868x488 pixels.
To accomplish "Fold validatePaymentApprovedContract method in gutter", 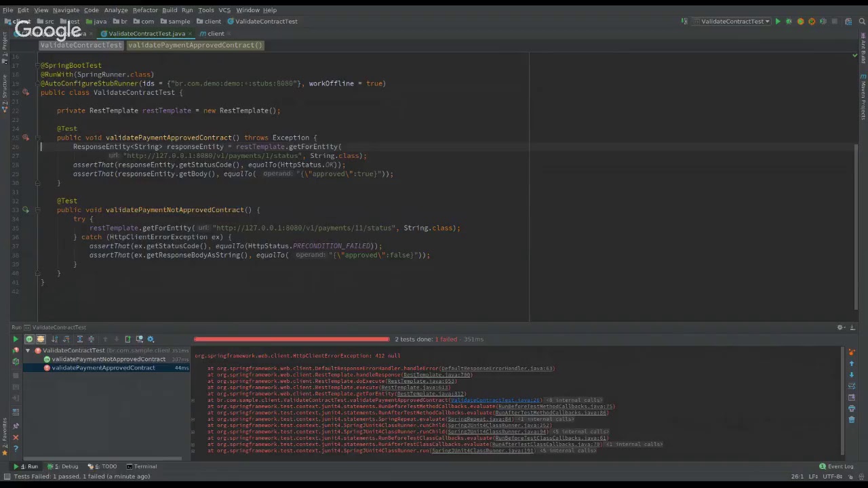I will point(38,138).
